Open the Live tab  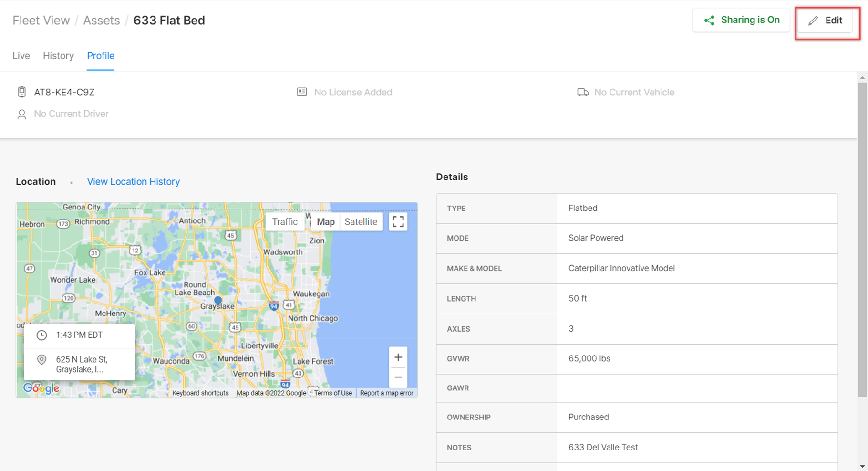21,56
